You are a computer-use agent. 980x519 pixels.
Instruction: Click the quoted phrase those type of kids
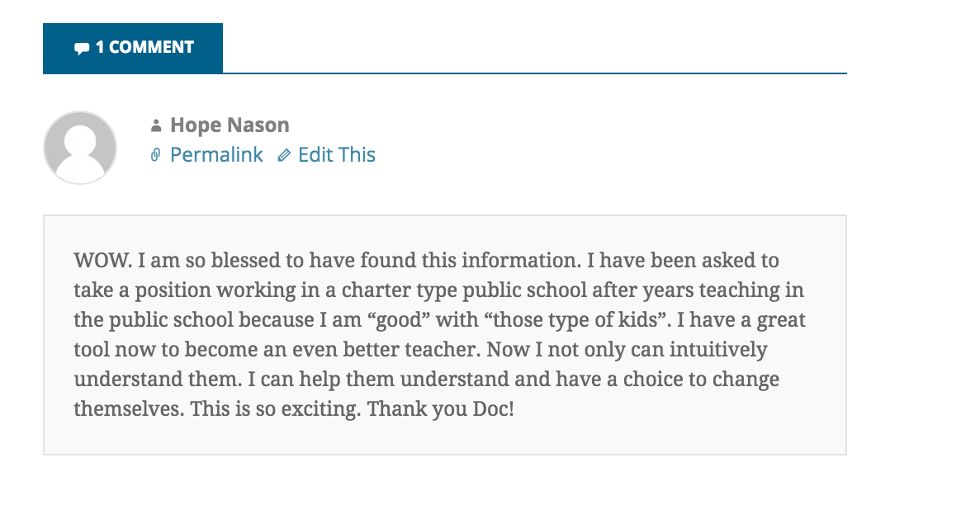point(575,320)
